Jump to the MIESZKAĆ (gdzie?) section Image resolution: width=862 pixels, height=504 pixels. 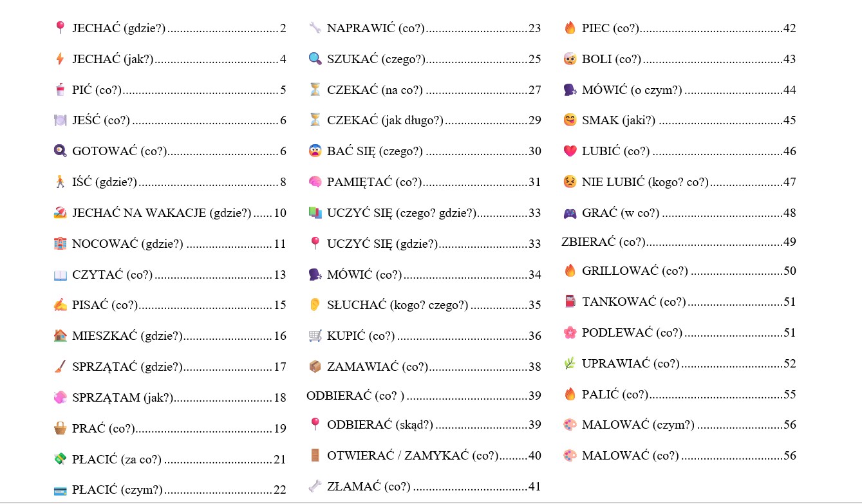127,336
